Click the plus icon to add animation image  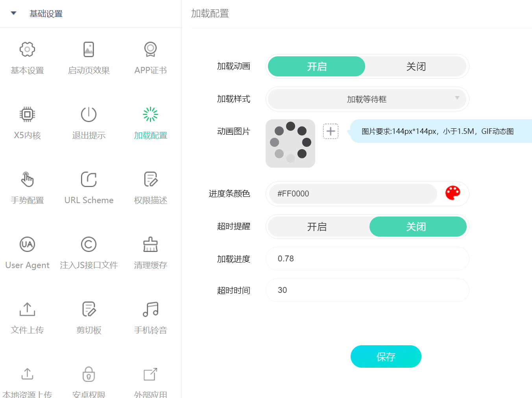tap(331, 131)
